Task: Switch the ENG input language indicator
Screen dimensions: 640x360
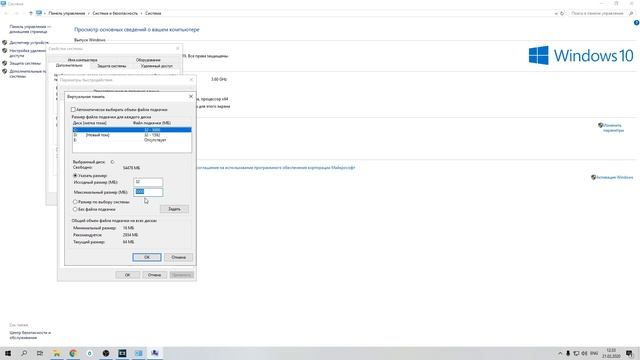Action: 594,353
